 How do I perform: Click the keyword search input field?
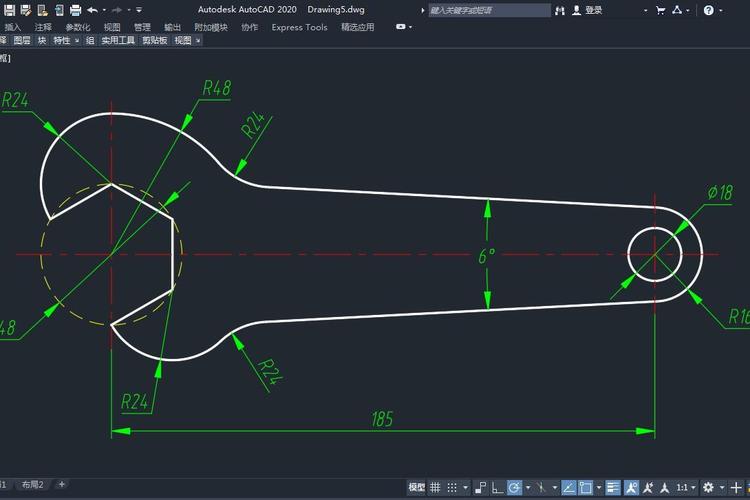(x=488, y=10)
